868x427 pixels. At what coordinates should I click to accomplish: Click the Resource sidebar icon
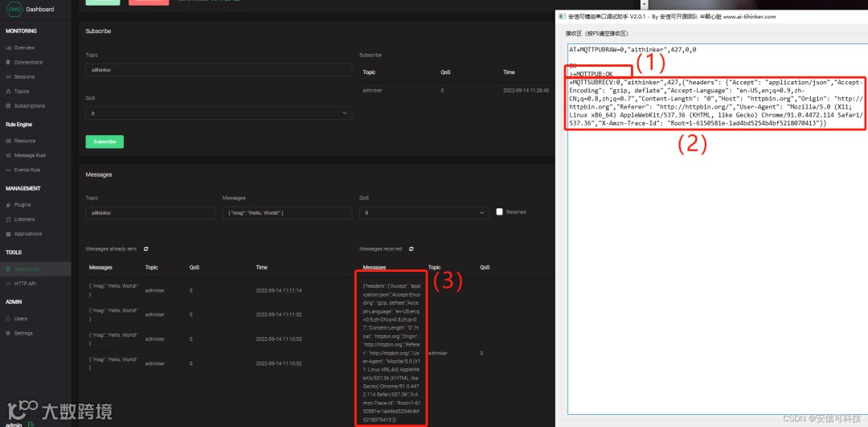point(8,142)
